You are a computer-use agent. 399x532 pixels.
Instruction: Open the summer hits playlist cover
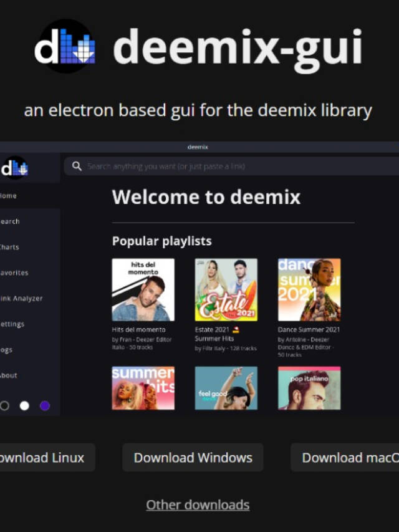tap(143, 388)
